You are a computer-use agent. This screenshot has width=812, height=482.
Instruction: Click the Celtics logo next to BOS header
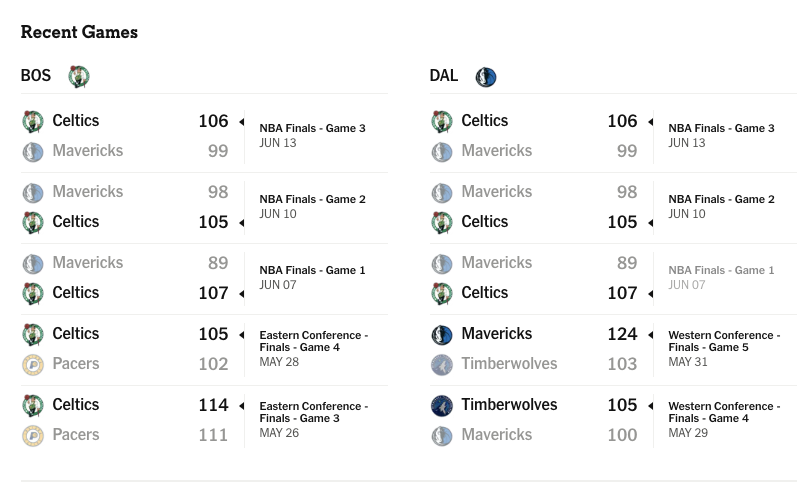tap(79, 77)
